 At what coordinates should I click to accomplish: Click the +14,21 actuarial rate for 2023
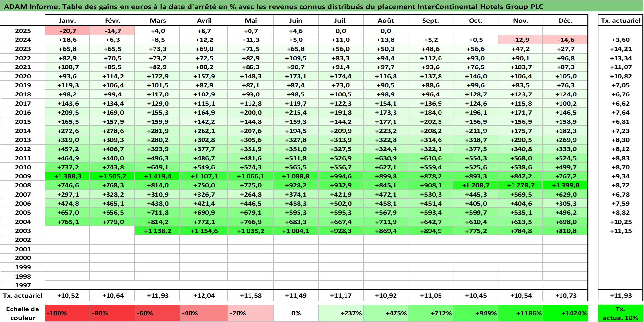[620, 49]
